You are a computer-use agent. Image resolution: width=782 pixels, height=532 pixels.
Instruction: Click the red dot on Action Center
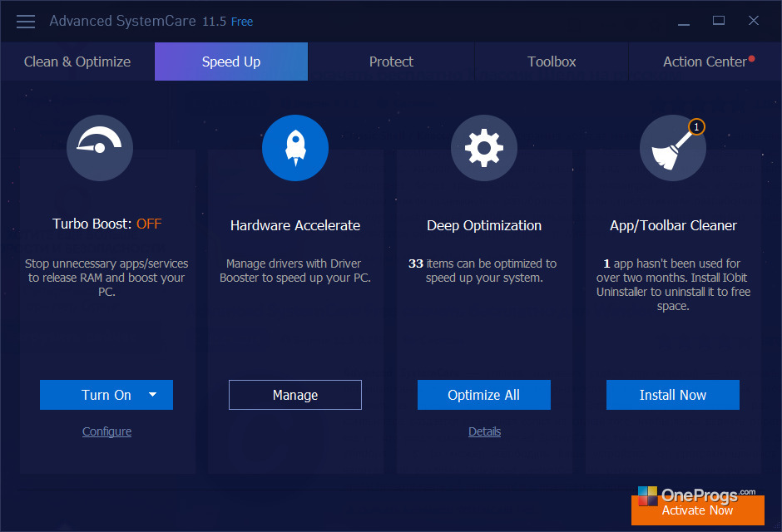[x=751, y=59]
